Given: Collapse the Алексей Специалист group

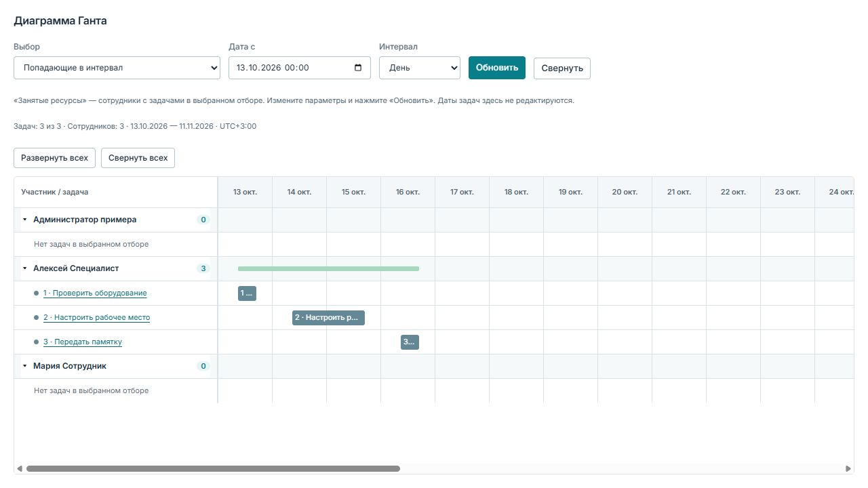Looking at the screenshot, I should click(x=25, y=268).
